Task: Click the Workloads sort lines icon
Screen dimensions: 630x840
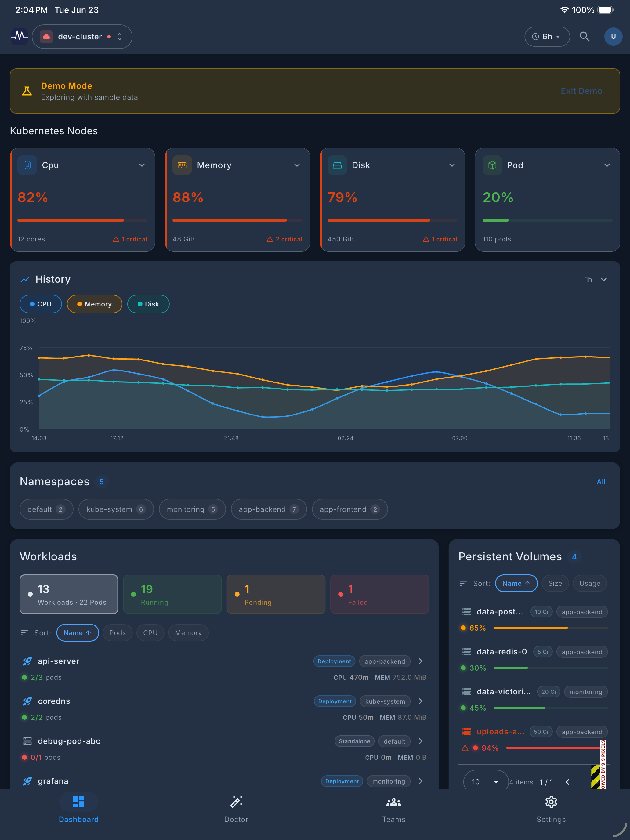Action: [24, 633]
